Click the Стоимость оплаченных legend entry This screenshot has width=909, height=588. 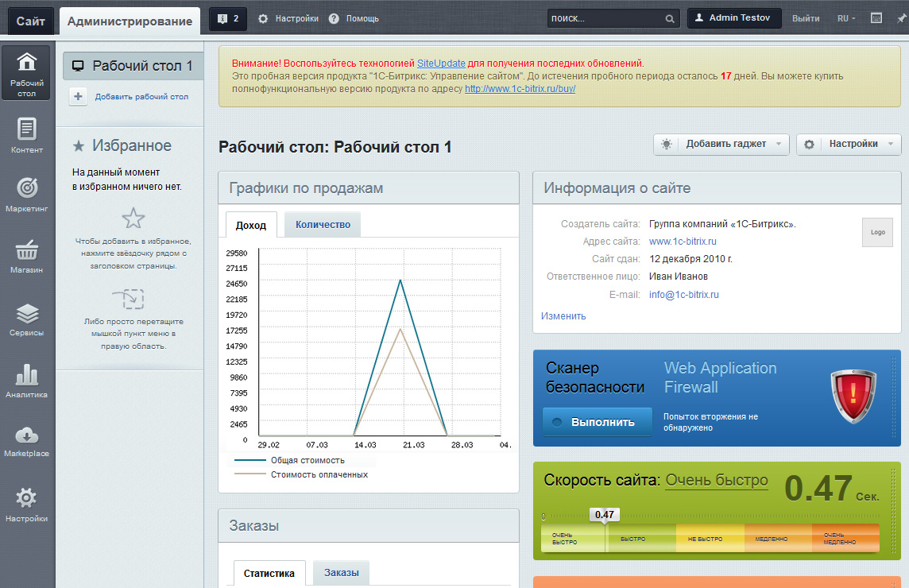point(301,475)
